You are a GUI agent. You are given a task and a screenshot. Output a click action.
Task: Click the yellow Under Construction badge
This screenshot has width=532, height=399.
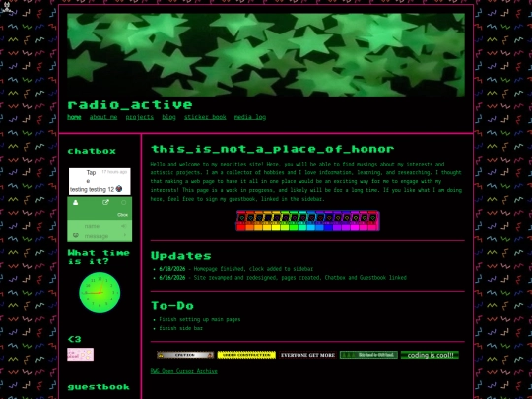pyautogui.click(x=246, y=355)
